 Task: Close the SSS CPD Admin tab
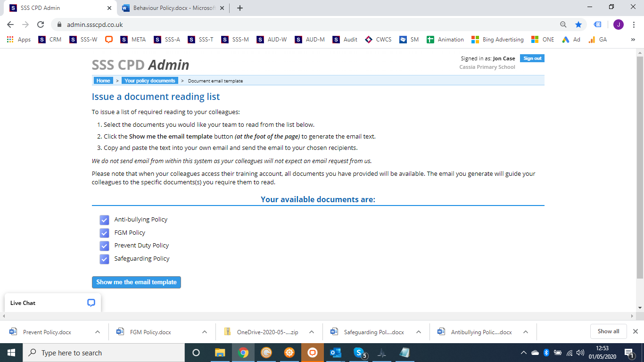tap(109, 8)
